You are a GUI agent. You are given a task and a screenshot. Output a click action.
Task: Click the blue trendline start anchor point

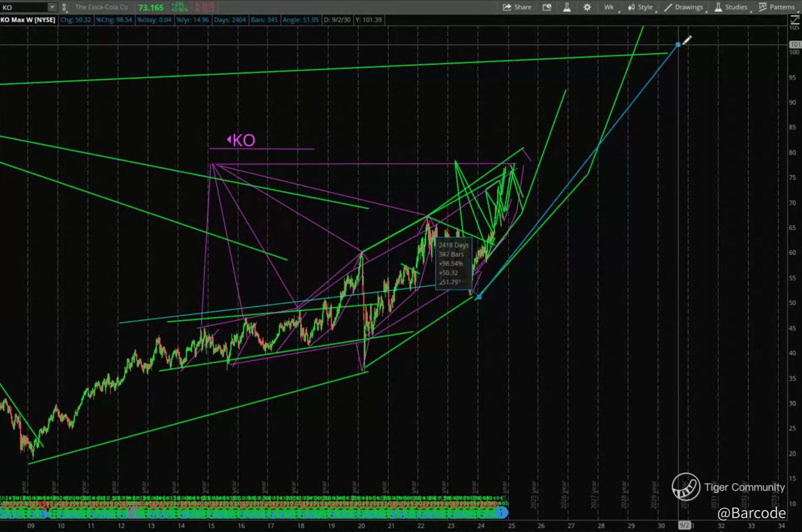click(479, 297)
